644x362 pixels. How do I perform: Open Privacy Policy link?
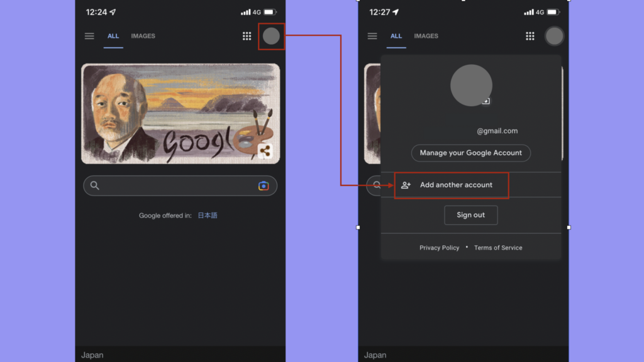[x=439, y=248]
